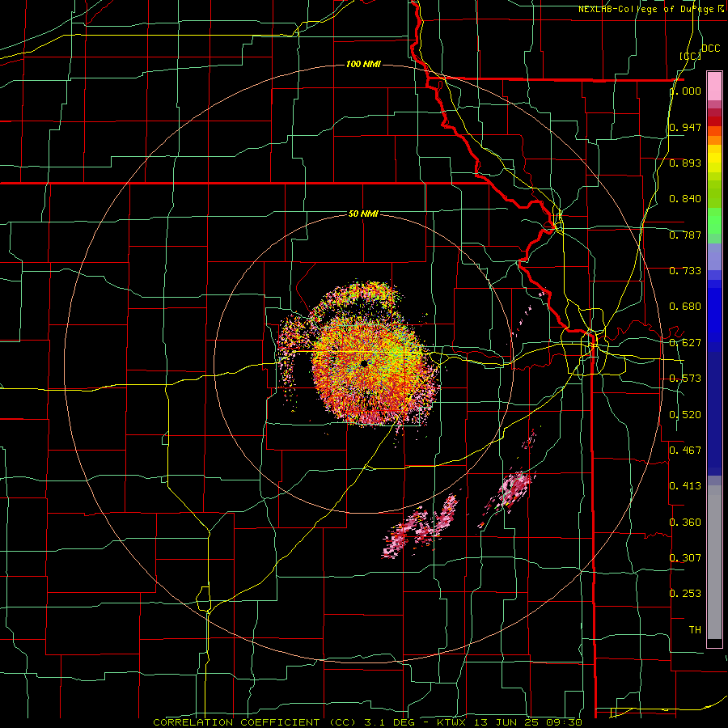Click the 0.787 color scale value
Screen dimensions: 728x728
point(685,235)
